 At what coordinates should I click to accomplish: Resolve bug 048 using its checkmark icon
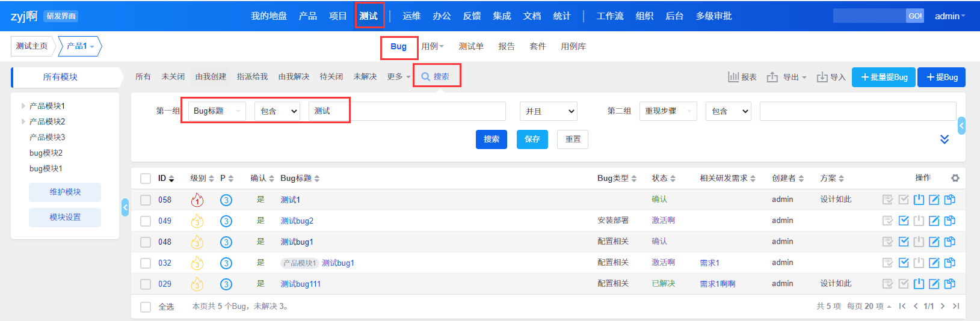point(904,242)
